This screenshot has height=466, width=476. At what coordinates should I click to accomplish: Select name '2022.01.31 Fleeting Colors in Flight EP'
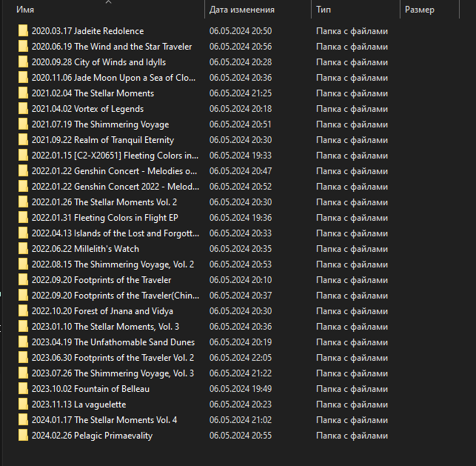coord(104,218)
